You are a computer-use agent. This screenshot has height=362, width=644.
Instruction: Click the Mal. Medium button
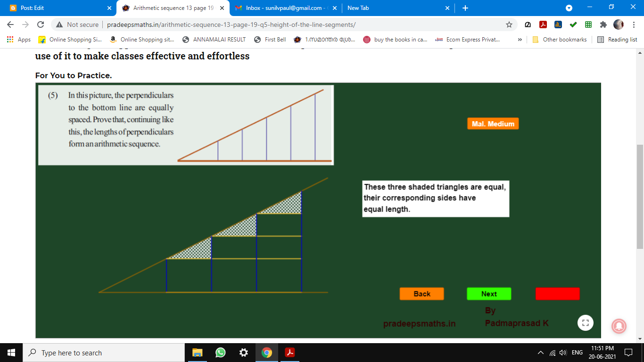tap(493, 123)
